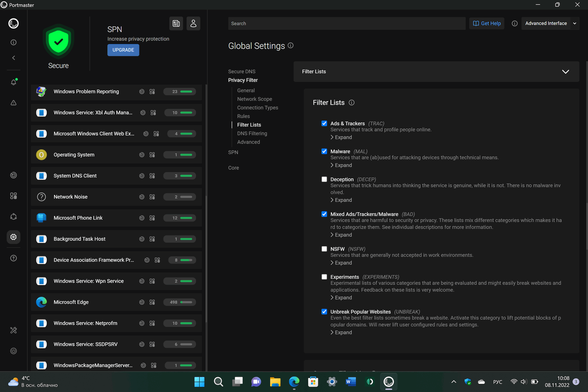The image size is (588, 392).
Task: Select Secure DNS in the settings navigation
Action: [242, 71]
